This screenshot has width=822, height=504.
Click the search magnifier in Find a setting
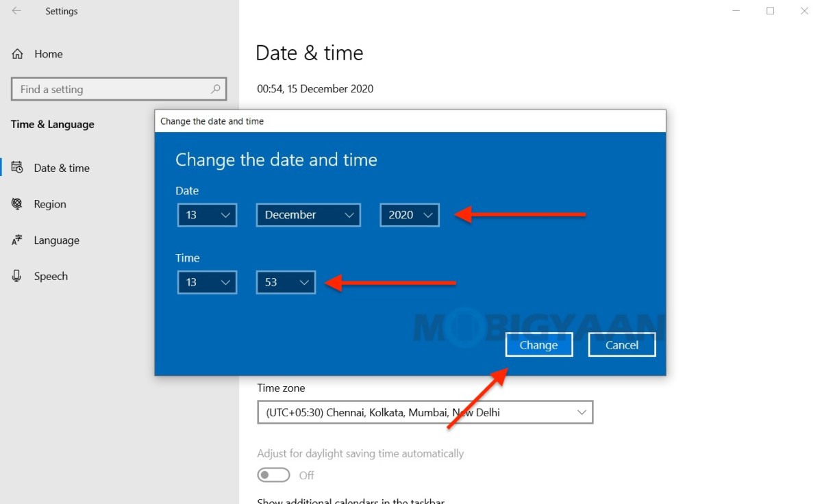tap(214, 89)
